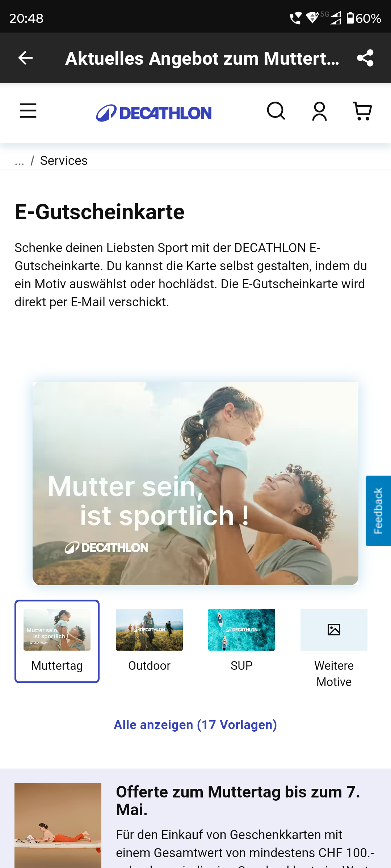Tap the large Mutter sein gift card preview
Screen dimensions: 391x868
(x=195, y=484)
